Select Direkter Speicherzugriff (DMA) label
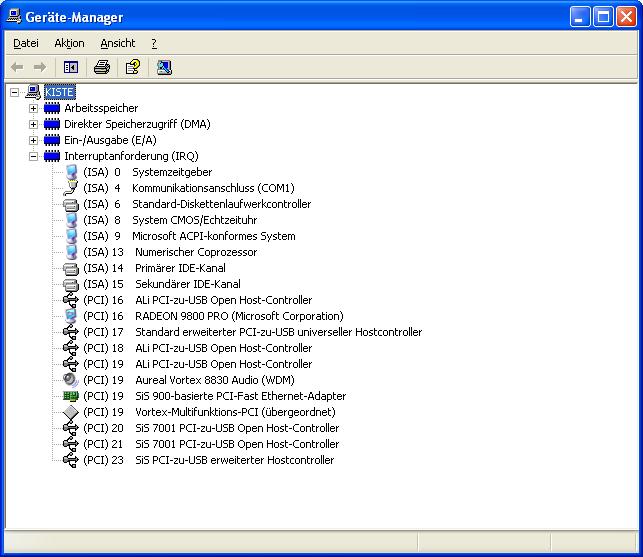 (x=137, y=124)
